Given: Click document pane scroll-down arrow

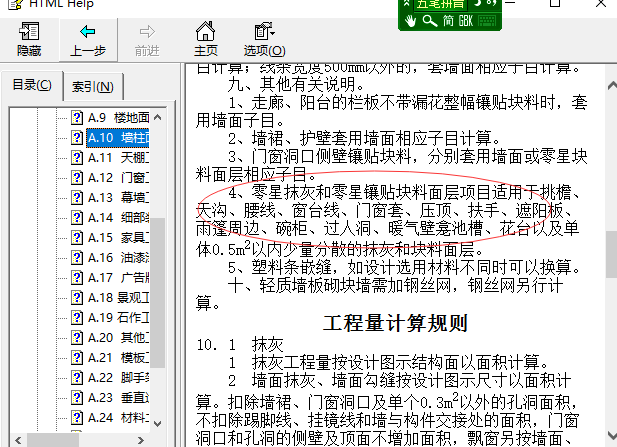Looking at the screenshot, I should pyautogui.click(x=612, y=435).
